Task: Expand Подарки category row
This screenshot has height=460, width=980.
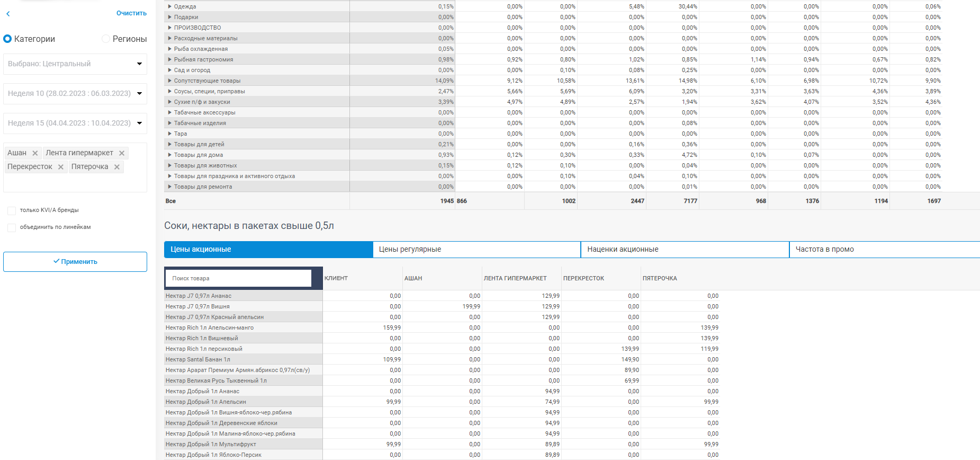Action: pos(170,17)
